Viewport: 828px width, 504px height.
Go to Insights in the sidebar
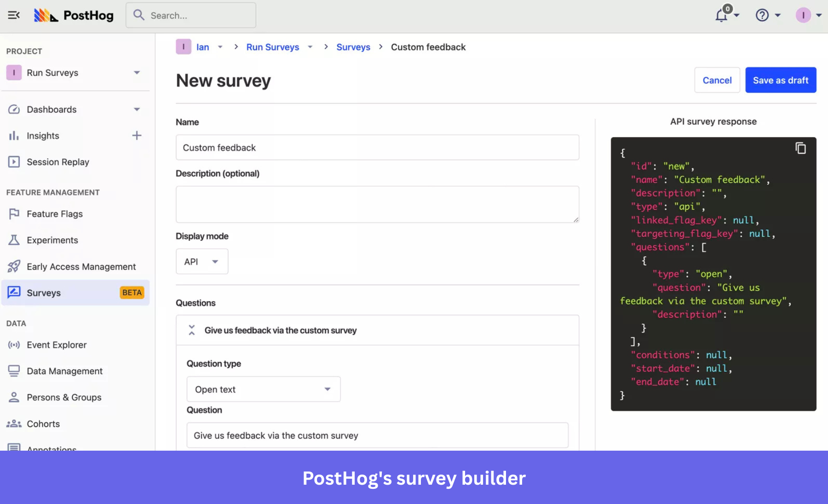pos(43,136)
